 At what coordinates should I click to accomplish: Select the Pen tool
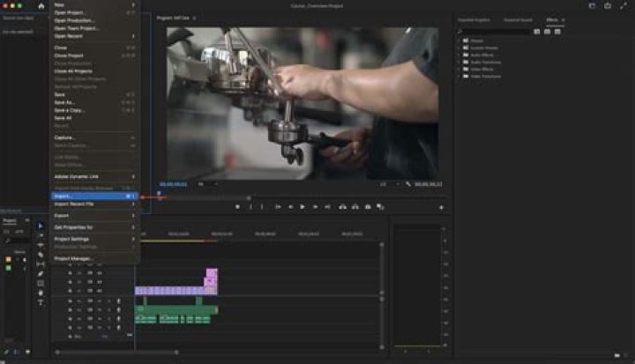[41, 274]
